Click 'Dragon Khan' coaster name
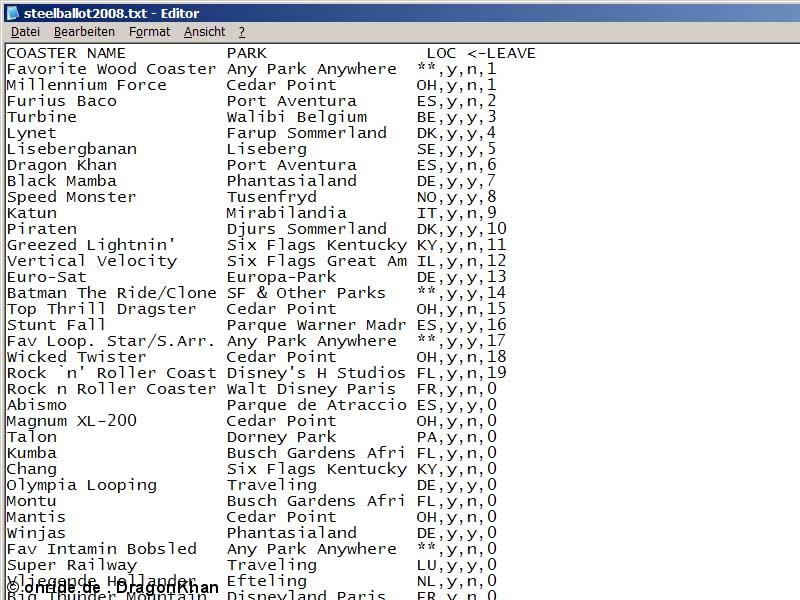Image resolution: width=800 pixels, height=600 pixels. click(x=62, y=165)
